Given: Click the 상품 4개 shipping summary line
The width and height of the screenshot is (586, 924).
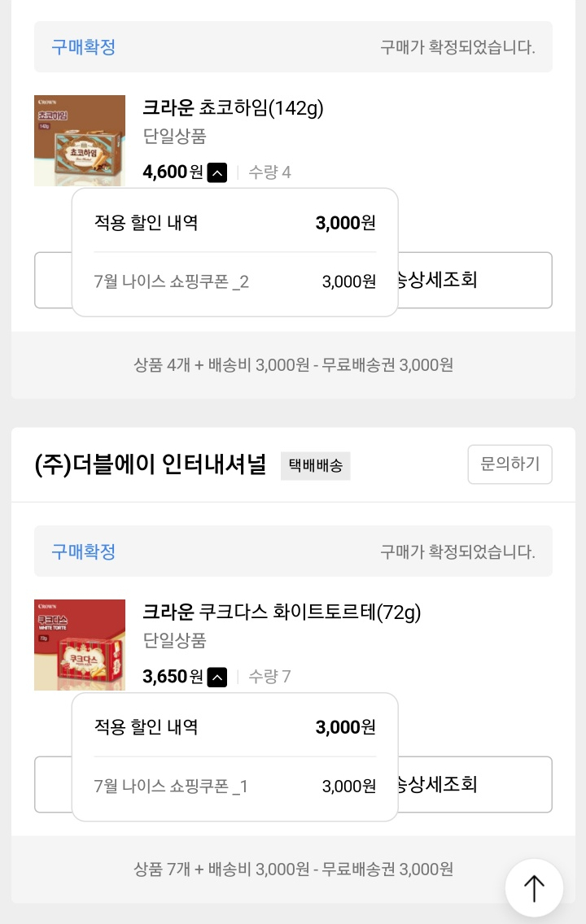Looking at the screenshot, I should [293, 364].
